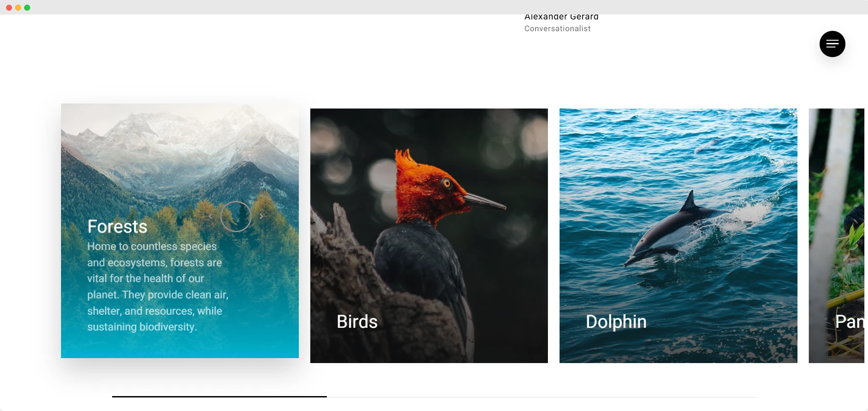Click the left chevron arrow on Forests card
The image size is (868, 411).
tap(211, 217)
